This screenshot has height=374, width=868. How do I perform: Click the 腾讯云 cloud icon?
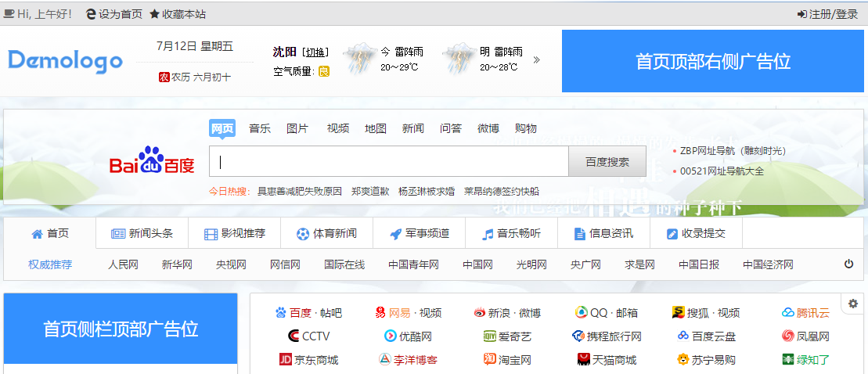pyautogui.click(x=787, y=313)
